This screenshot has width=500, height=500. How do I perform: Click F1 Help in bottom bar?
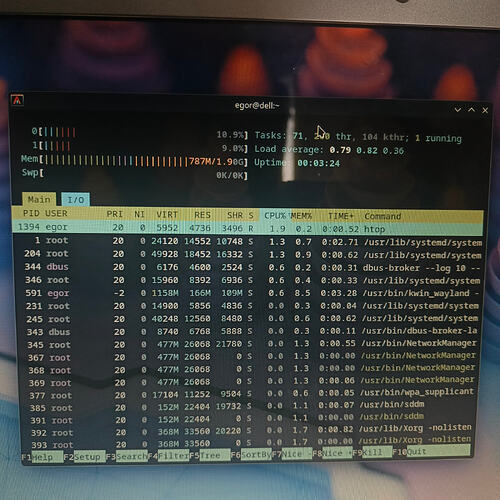point(42,457)
